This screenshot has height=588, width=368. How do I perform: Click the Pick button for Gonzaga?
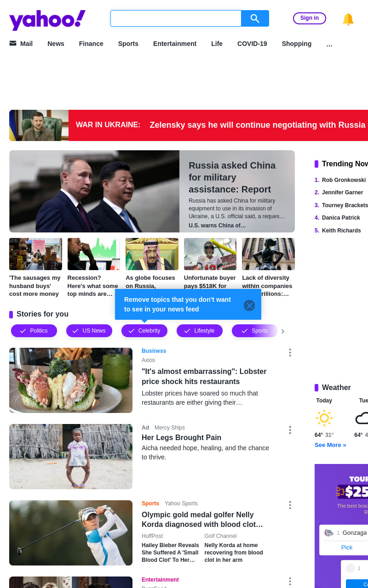point(347,547)
